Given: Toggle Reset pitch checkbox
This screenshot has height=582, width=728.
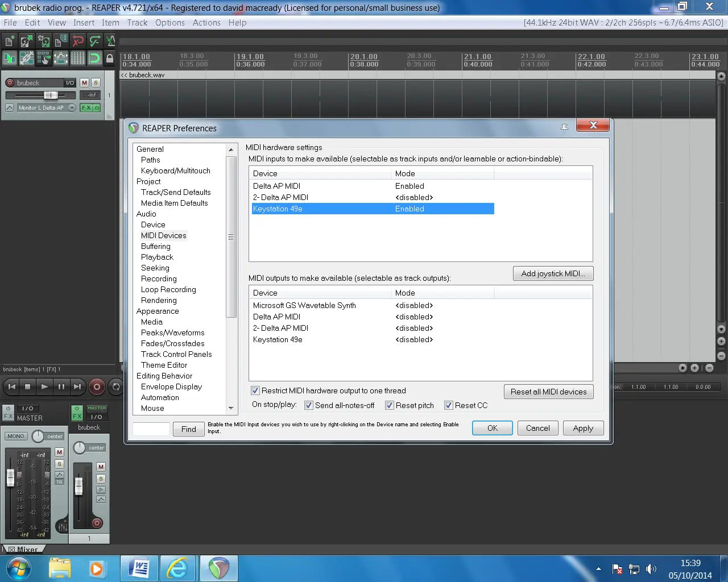Looking at the screenshot, I should click(390, 405).
